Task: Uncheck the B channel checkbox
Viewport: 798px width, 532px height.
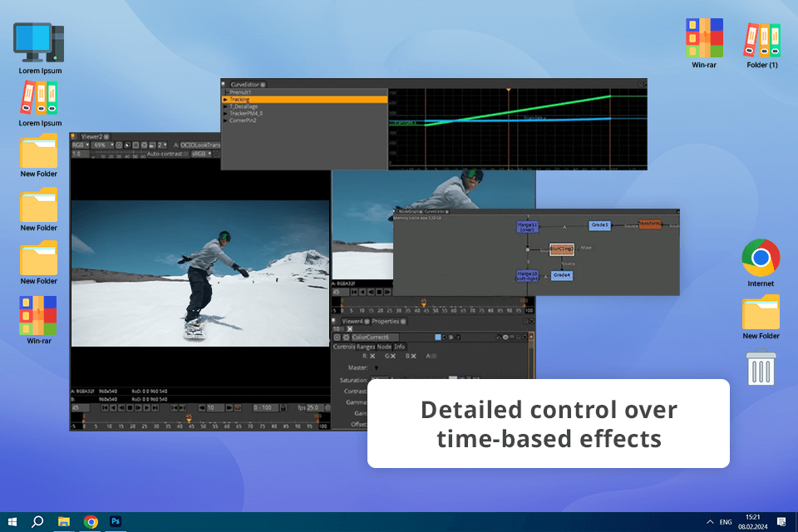Action: (413, 357)
